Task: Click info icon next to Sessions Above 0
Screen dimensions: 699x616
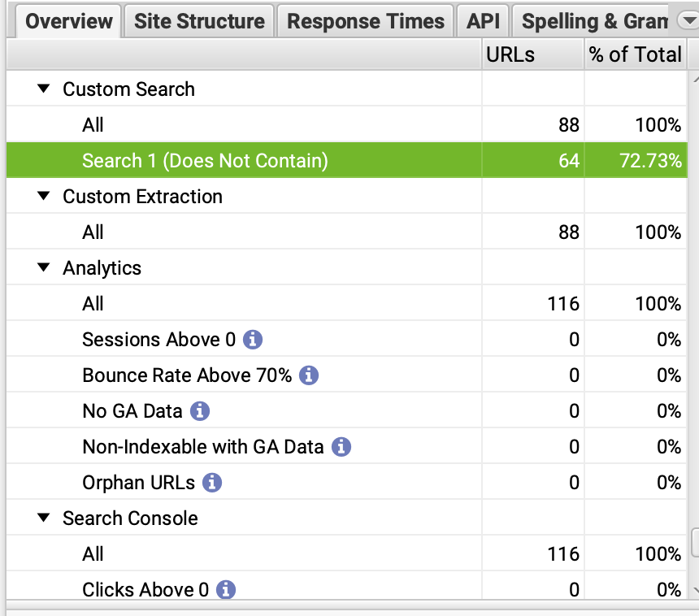Action: pos(253,340)
